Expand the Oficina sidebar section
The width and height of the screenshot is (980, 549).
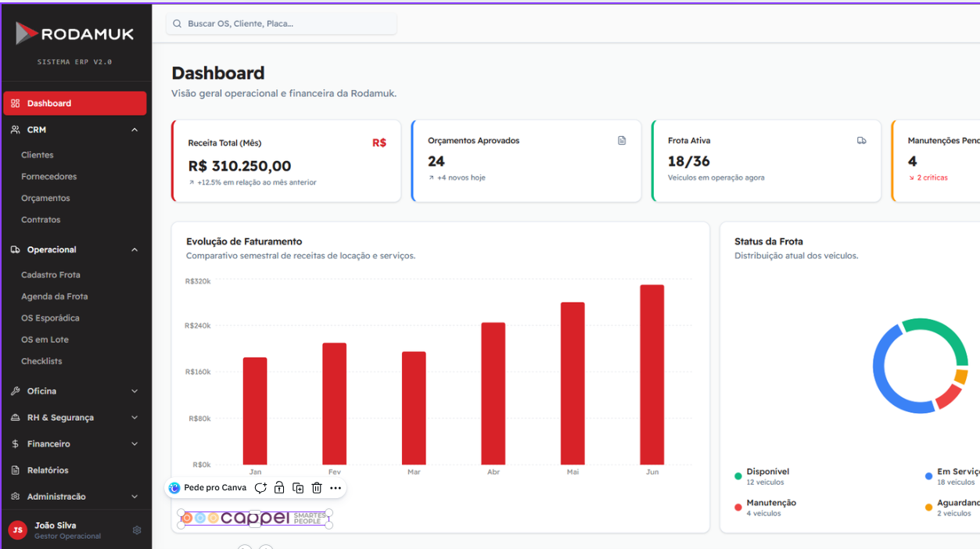click(135, 391)
